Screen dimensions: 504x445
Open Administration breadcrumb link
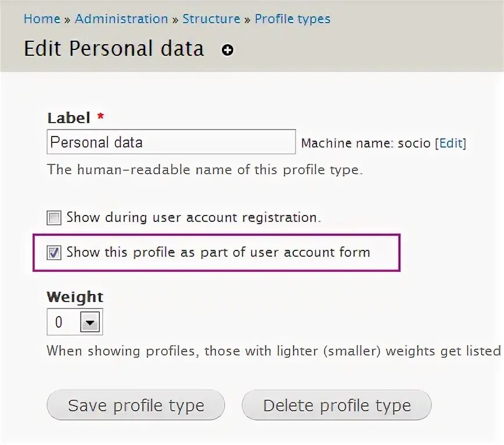click(x=121, y=19)
